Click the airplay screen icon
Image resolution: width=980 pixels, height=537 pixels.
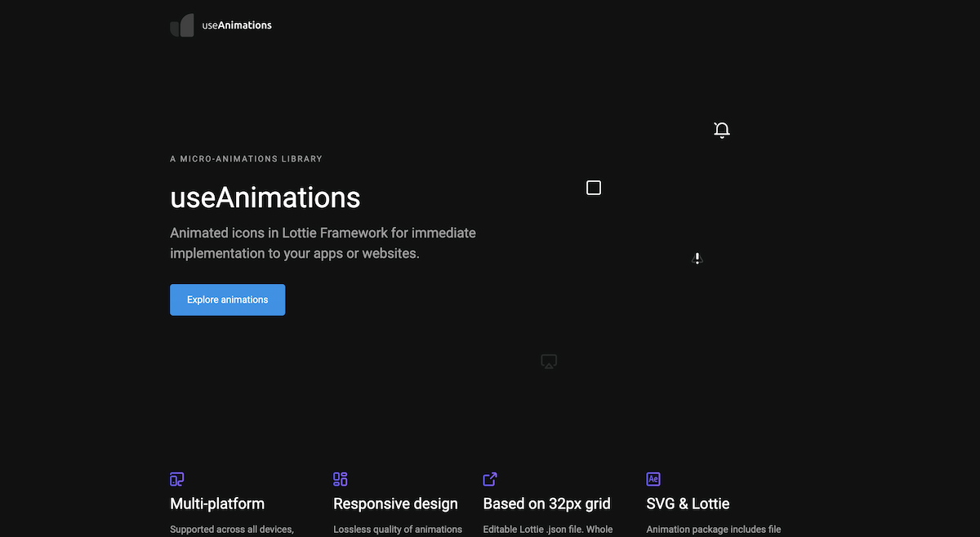(x=549, y=362)
